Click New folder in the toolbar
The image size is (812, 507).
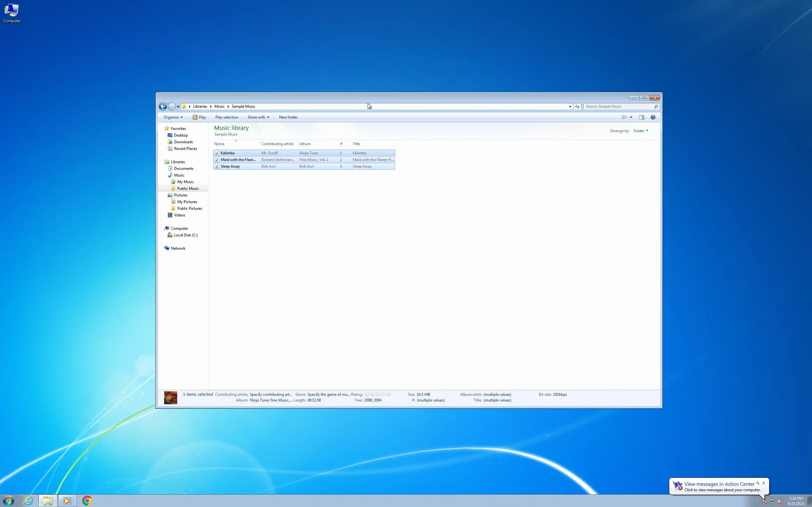coord(288,117)
